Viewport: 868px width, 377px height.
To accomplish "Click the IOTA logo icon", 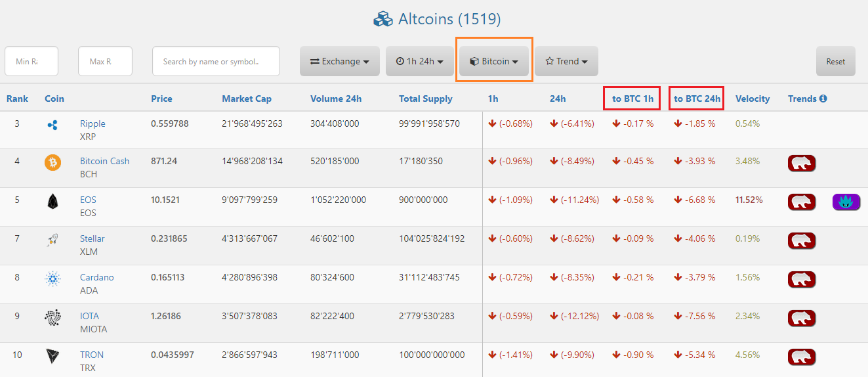I will [52, 318].
